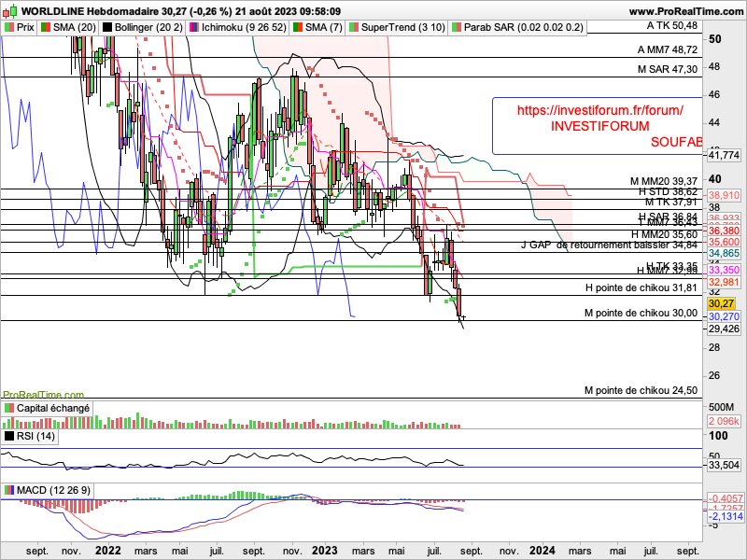Click the 'M MM20 39,37' annotation
Viewport: 747px width, 560px height.
(664, 181)
